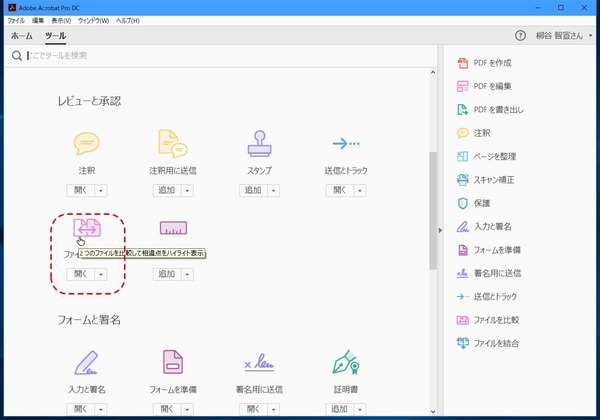
Task: Open the ヘルプ(H) menu
Action: pos(128,21)
